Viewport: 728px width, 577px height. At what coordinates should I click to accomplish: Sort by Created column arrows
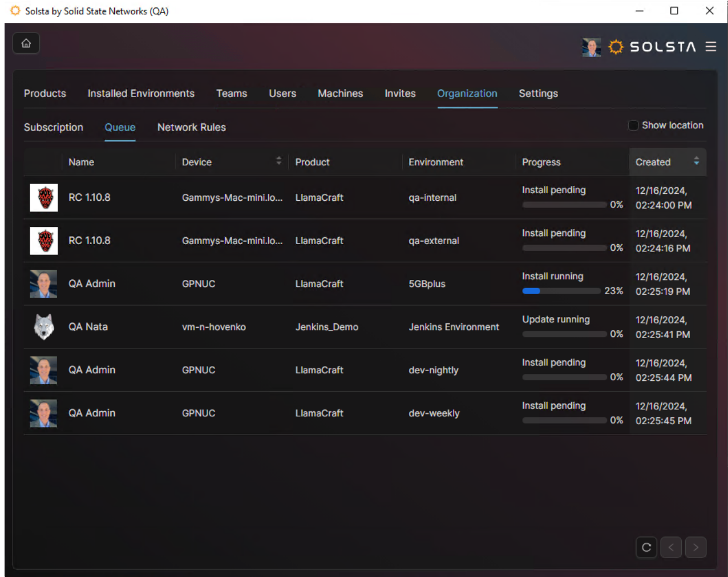point(696,161)
